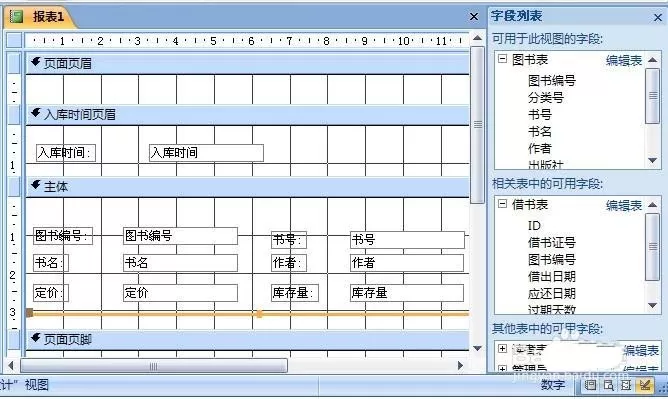Image resolution: width=668 pixels, height=399 pixels.
Task: Click up arrow of 借书表 field list scrollbar
Action: click(x=653, y=205)
